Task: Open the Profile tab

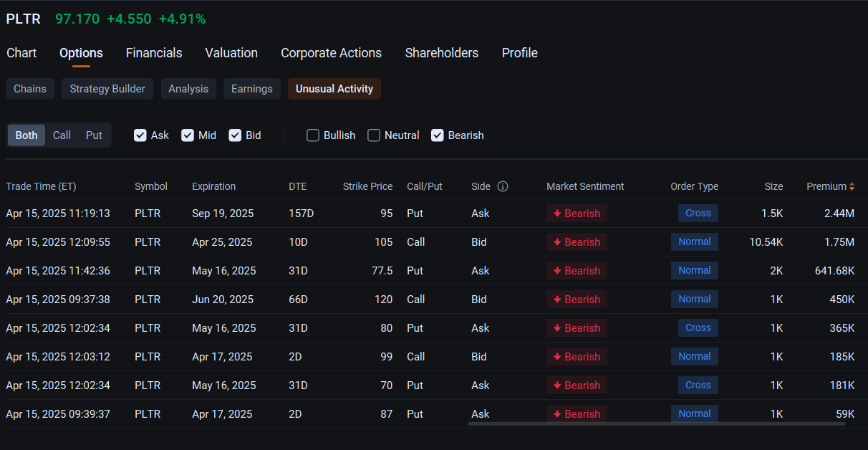Action: pos(520,53)
